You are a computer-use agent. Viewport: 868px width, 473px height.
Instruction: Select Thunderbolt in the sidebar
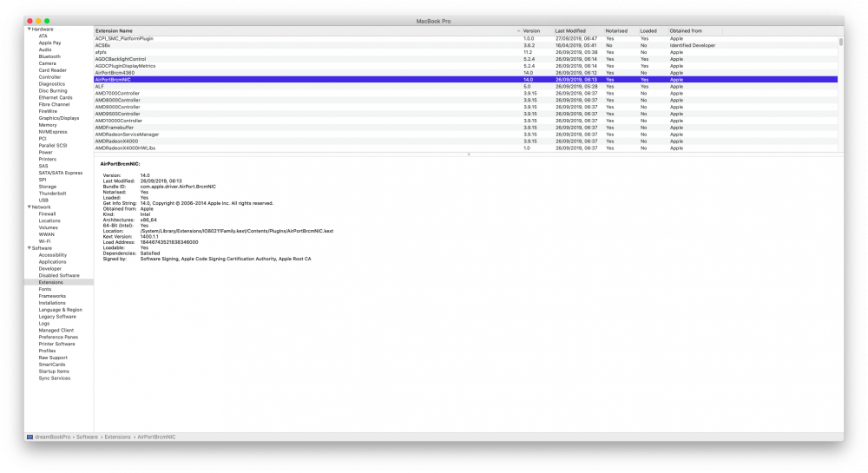(53, 193)
